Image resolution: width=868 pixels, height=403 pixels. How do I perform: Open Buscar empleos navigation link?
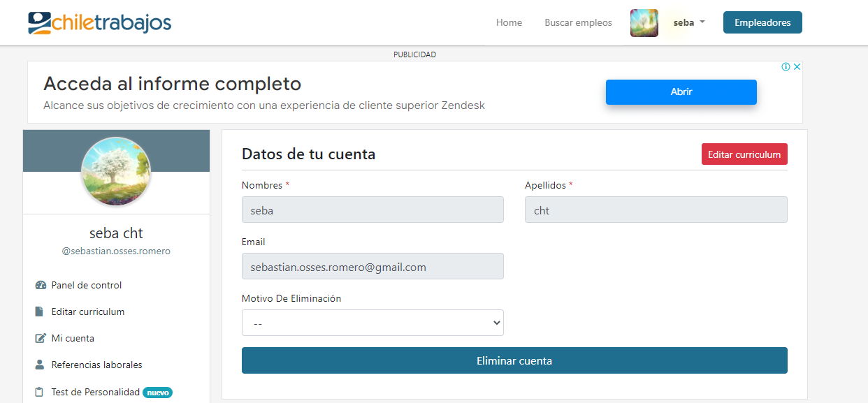578,22
